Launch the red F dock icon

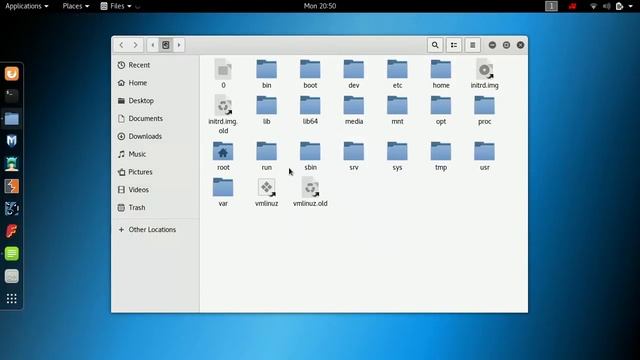coord(12,231)
